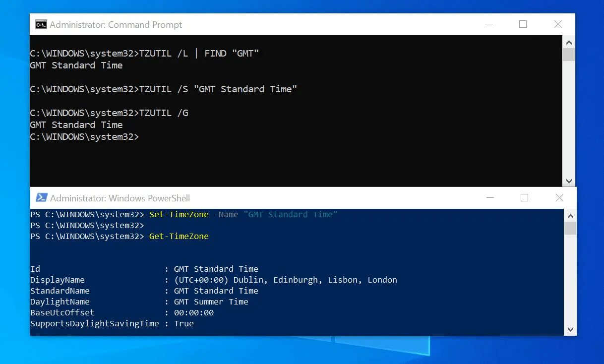Click the Command Prompt title bar icon
The height and width of the screenshot is (364, 604).
coord(42,24)
